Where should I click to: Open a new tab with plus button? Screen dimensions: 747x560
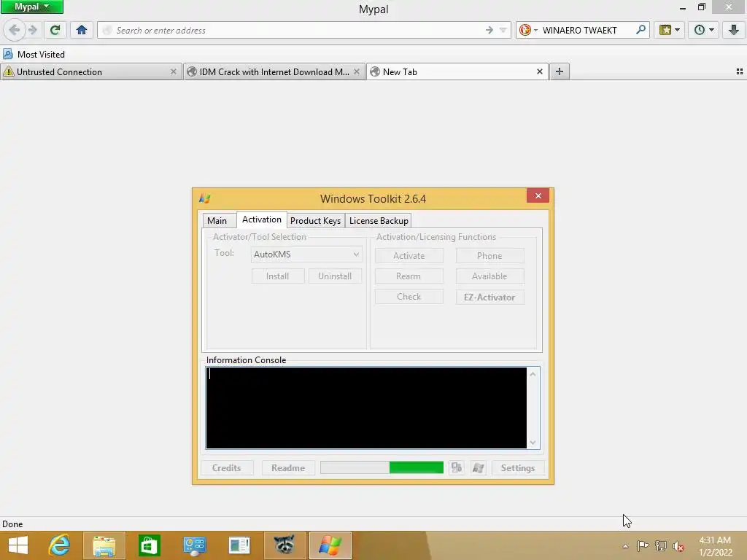560,71
